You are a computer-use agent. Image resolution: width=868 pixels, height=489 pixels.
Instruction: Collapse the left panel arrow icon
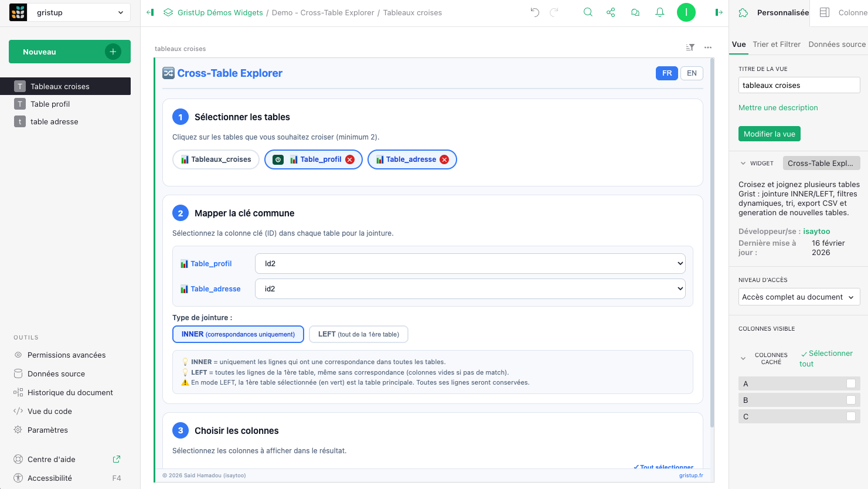click(150, 12)
